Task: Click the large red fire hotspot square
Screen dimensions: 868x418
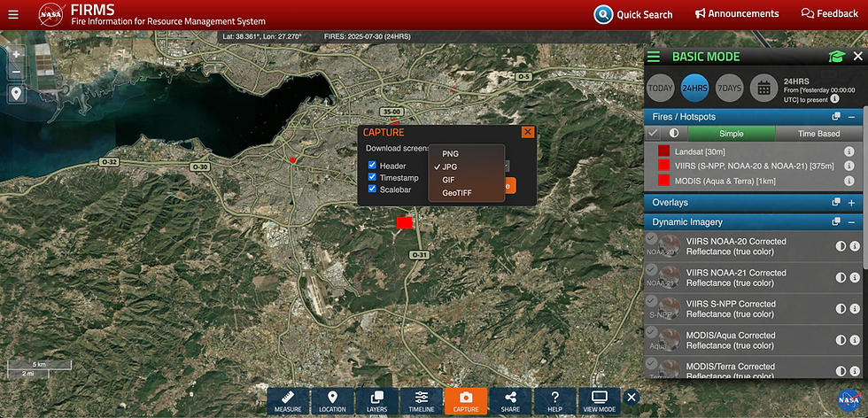Action: pos(405,222)
